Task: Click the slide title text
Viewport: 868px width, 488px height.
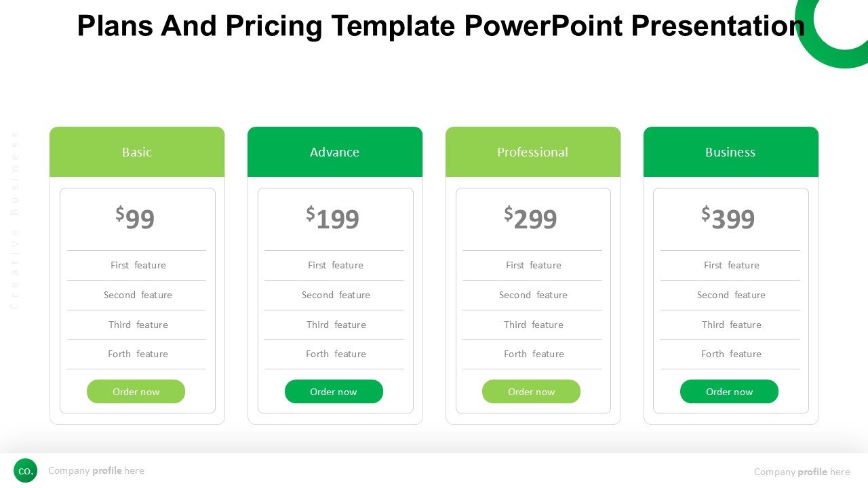Action: click(x=441, y=26)
